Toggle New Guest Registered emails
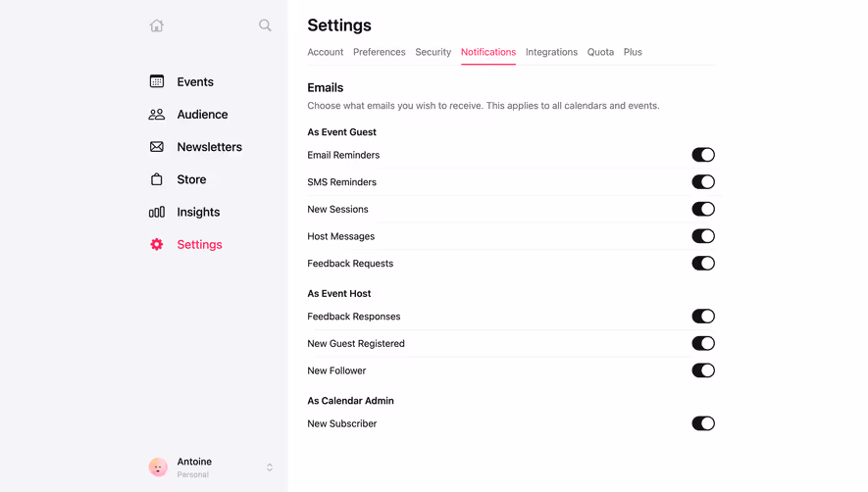This screenshot has width=868, height=492. (703, 344)
